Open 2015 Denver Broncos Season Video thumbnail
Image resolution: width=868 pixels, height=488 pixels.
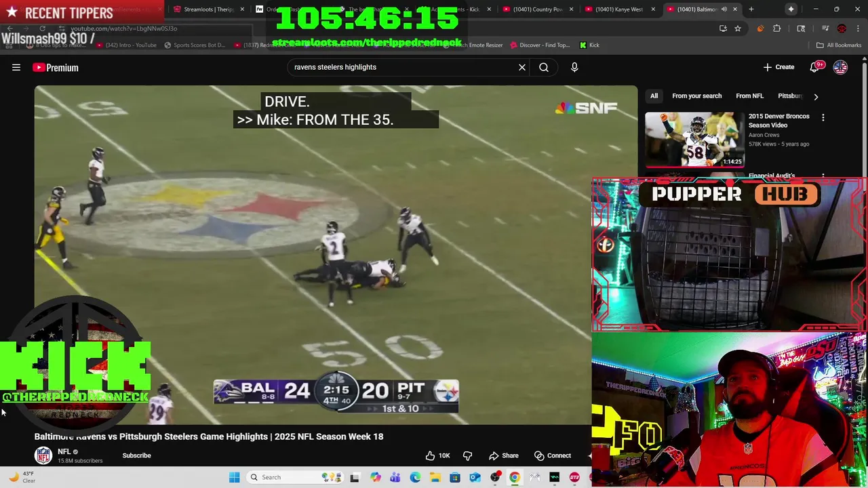point(694,140)
